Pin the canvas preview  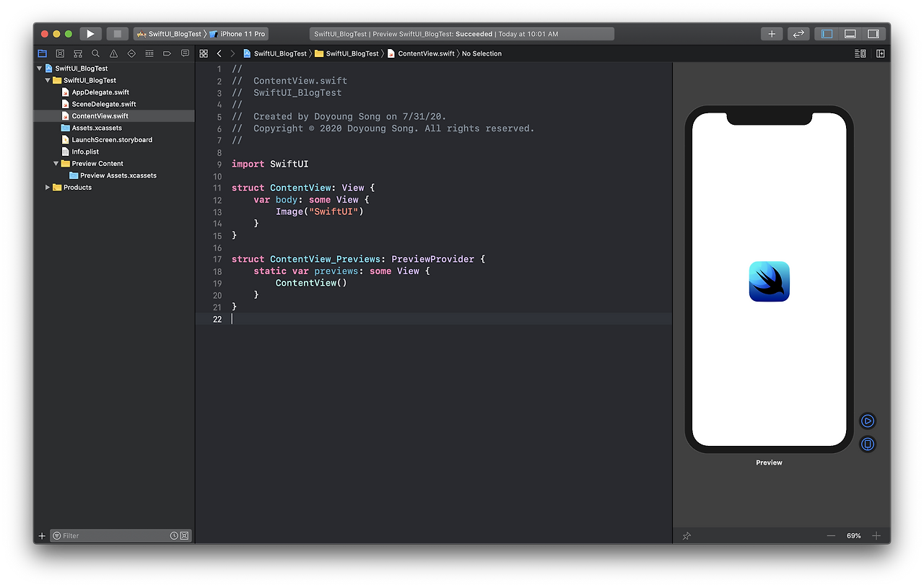[687, 536]
